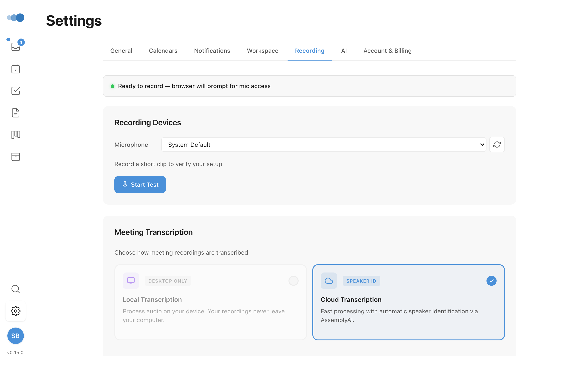588x367 pixels.
Task: Open the calendar icon in sidebar
Action: (16, 69)
